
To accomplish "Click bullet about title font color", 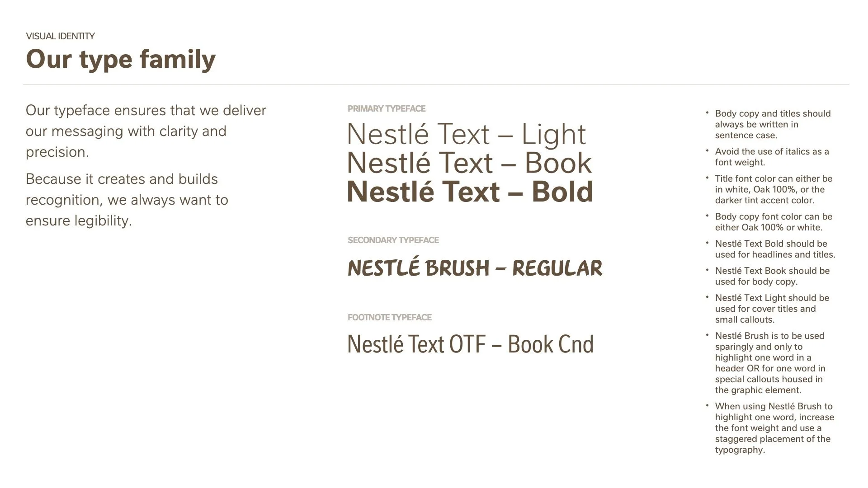I will (x=774, y=189).
